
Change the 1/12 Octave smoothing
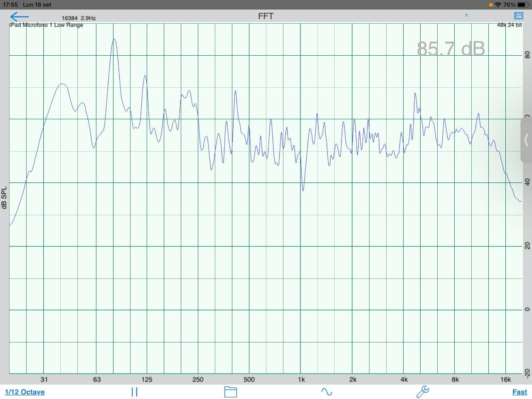tap(25, 392)
